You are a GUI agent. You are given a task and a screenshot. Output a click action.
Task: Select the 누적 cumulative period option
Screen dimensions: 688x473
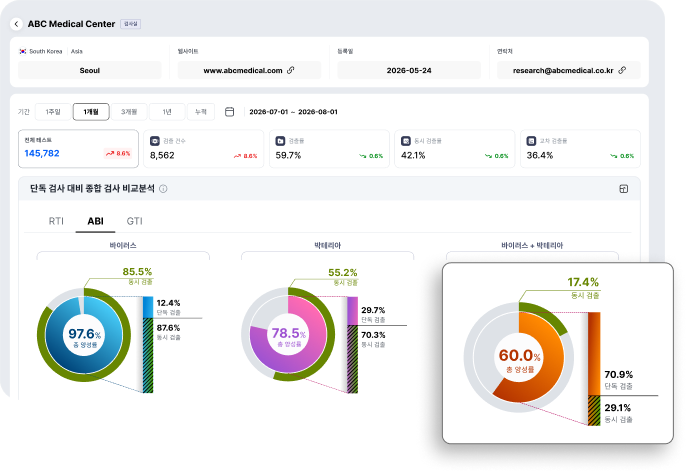pos(201,112)
